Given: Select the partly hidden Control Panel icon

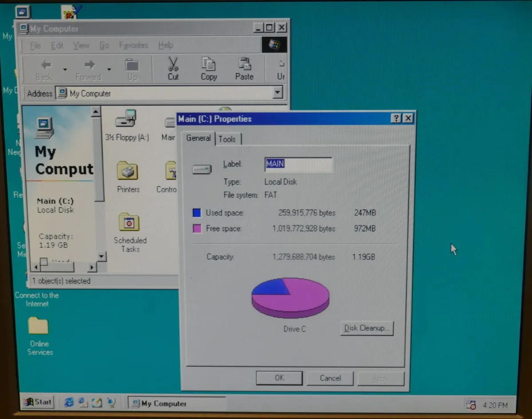Looking at the screenshot, I should pyautogui.click(x=171, y=171).
